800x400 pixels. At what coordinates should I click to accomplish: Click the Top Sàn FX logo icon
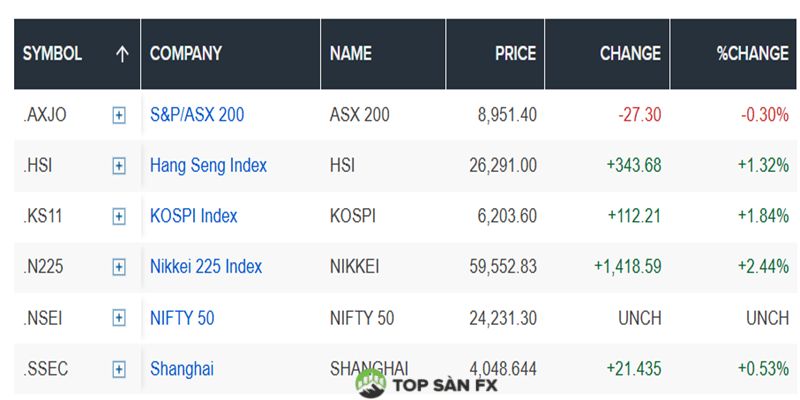click(371, 383)
